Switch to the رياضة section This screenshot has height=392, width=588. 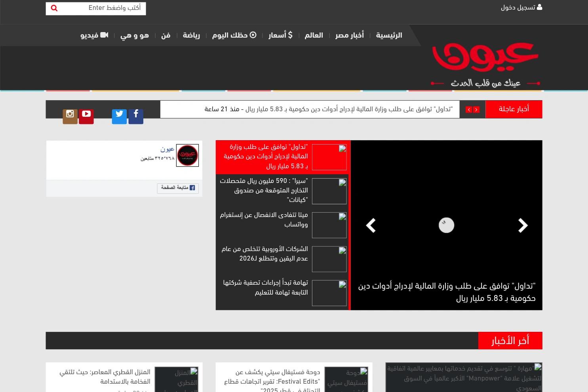click(x=191, y=35)
